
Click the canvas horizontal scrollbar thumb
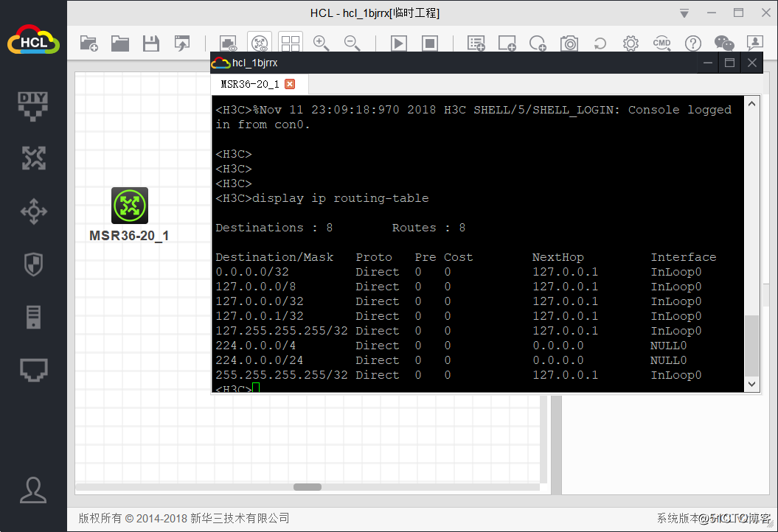[307, 487]
